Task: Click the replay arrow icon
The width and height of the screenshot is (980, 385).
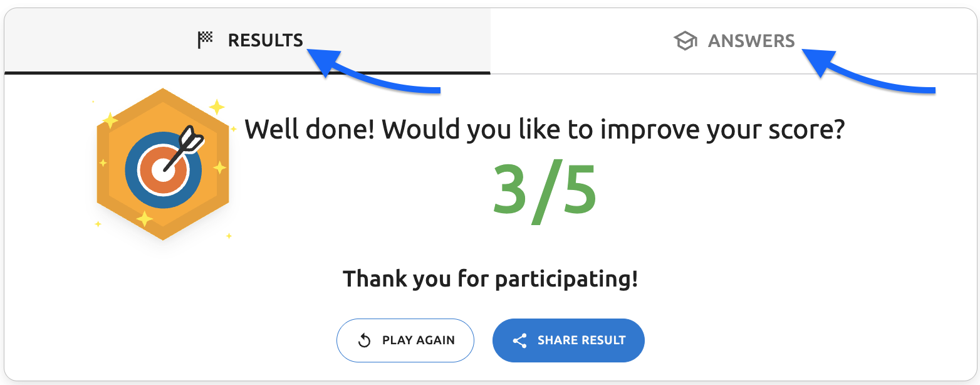Action: (364, 340)
